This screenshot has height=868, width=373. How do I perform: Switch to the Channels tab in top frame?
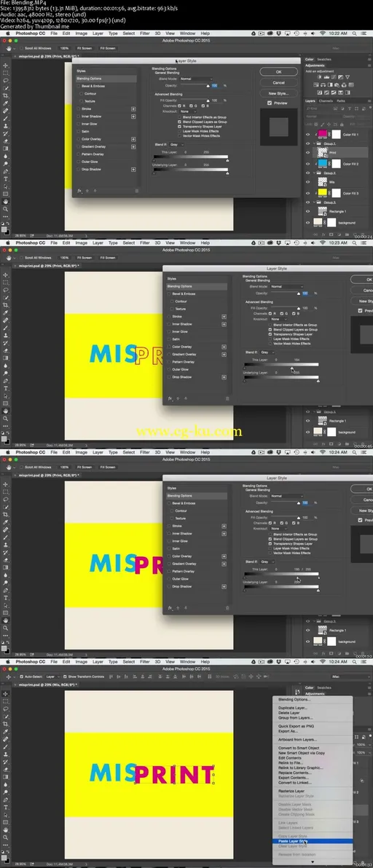(x=326, y=100)
